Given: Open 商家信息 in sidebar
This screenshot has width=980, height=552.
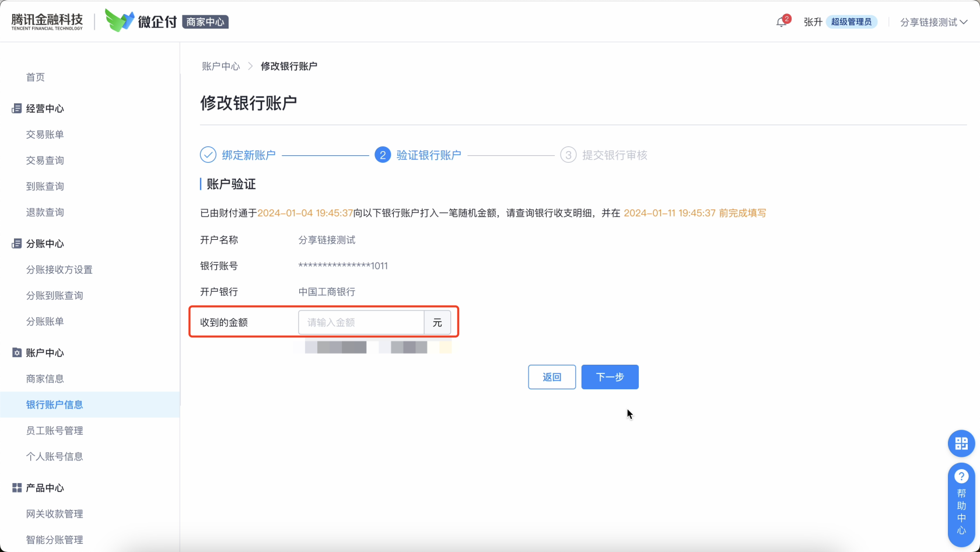Looking at the screenshot, I should [45, 379].
